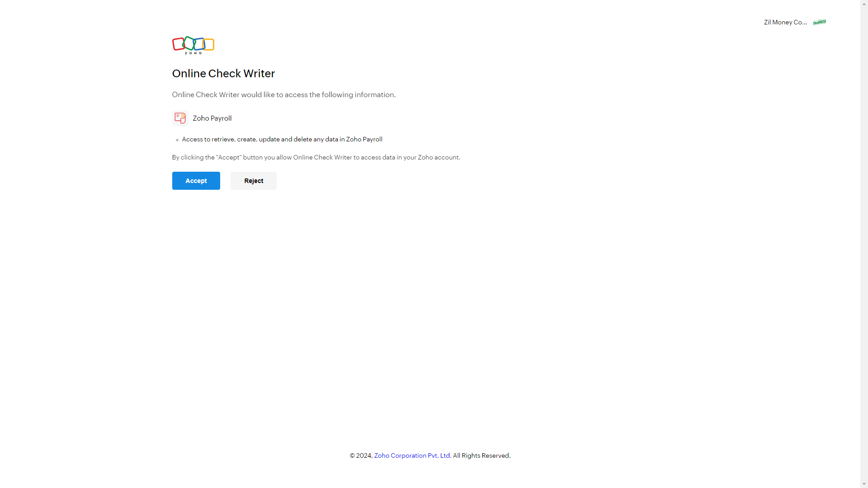
Task: Click the Zoho logo
Action: [x=193, y=45]
